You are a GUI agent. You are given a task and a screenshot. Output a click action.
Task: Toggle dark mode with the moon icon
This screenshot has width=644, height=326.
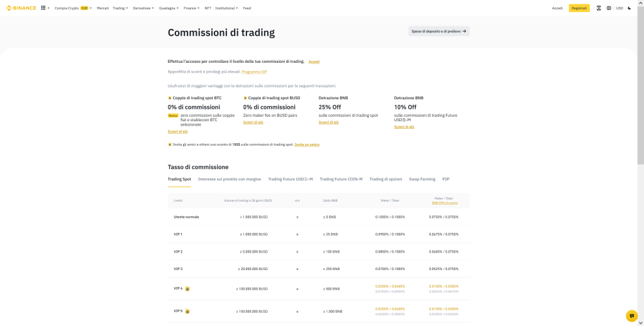click(630, 8)
